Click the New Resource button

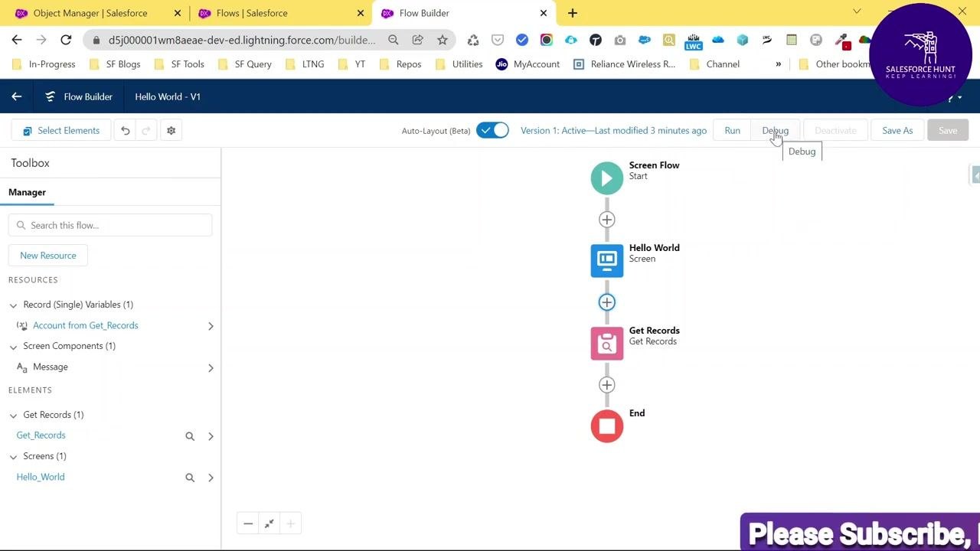[x=48, y=256]
